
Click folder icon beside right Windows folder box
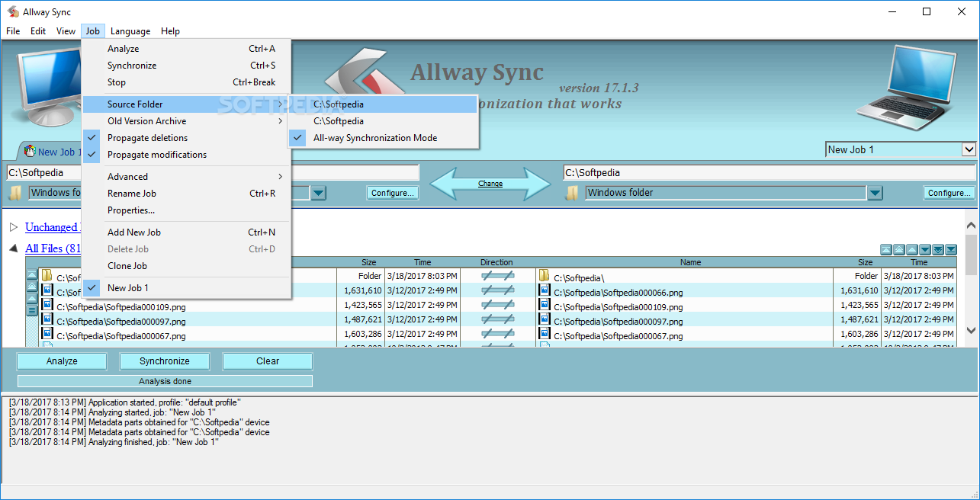572,193
